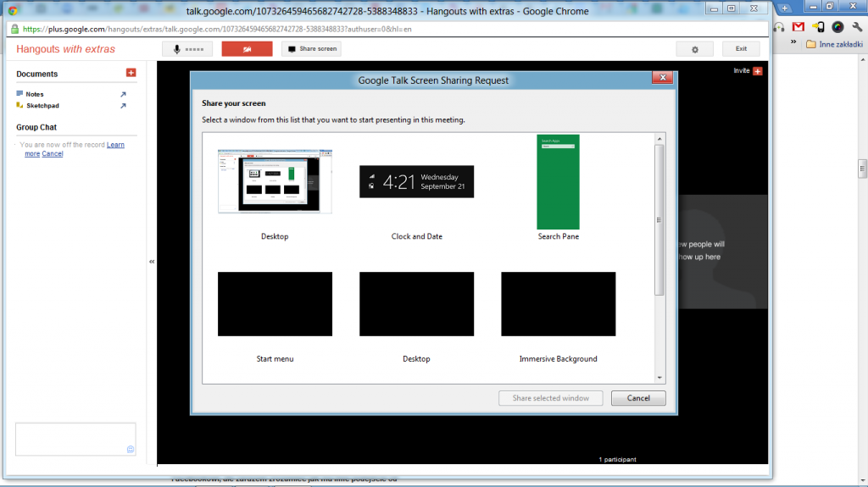Select the first Desktop thumbnail
The height and width of the screenshot is (487, 868).
click(x=275, y=181)
